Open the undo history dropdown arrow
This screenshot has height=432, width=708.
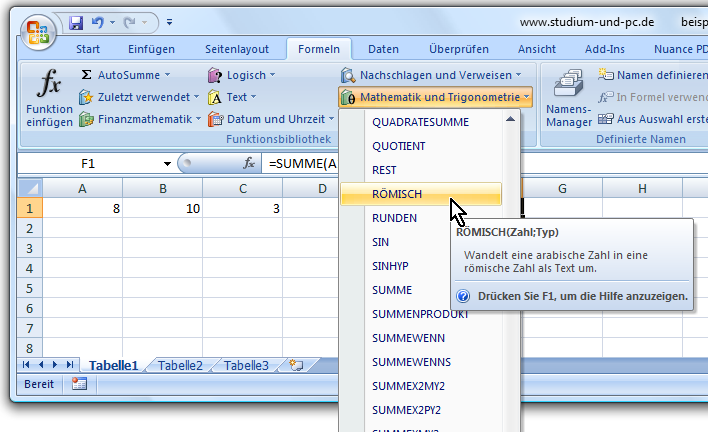coord(112,22)
